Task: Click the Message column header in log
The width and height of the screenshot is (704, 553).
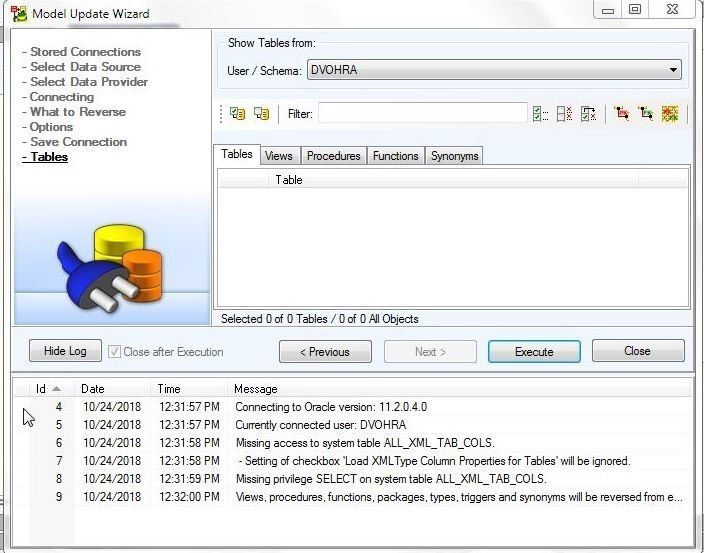Action: (x=459, y=389)
